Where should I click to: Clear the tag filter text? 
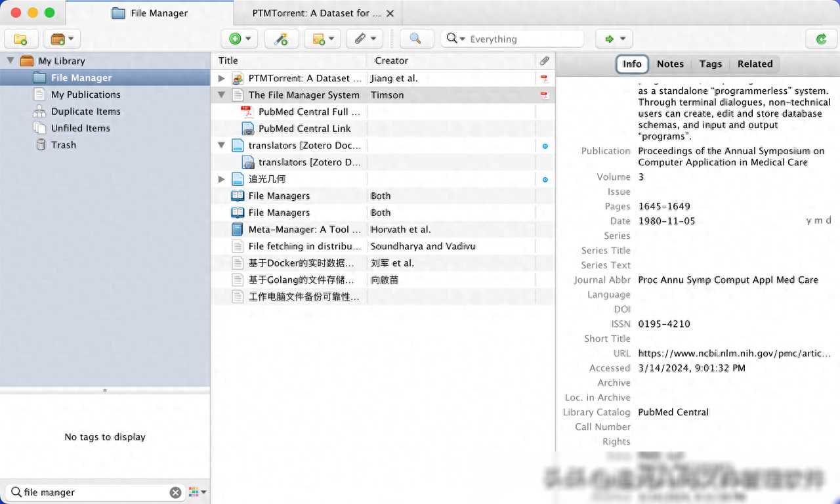[x=175, y=492]
